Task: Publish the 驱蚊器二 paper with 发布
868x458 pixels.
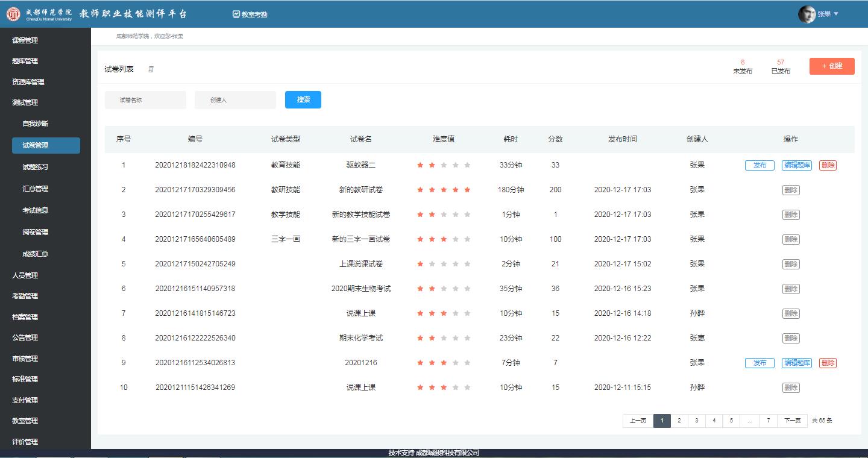Action: [759, 165]
